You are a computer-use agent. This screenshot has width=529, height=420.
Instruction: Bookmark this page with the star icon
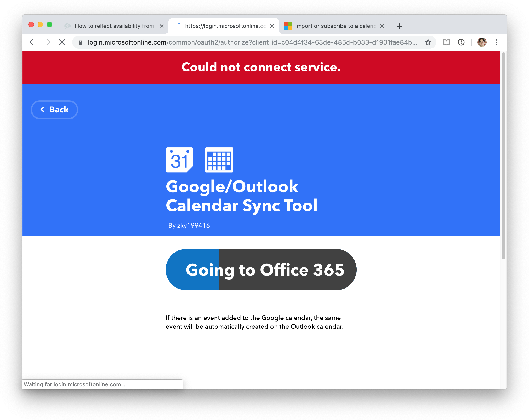click(x=428, y=42)
